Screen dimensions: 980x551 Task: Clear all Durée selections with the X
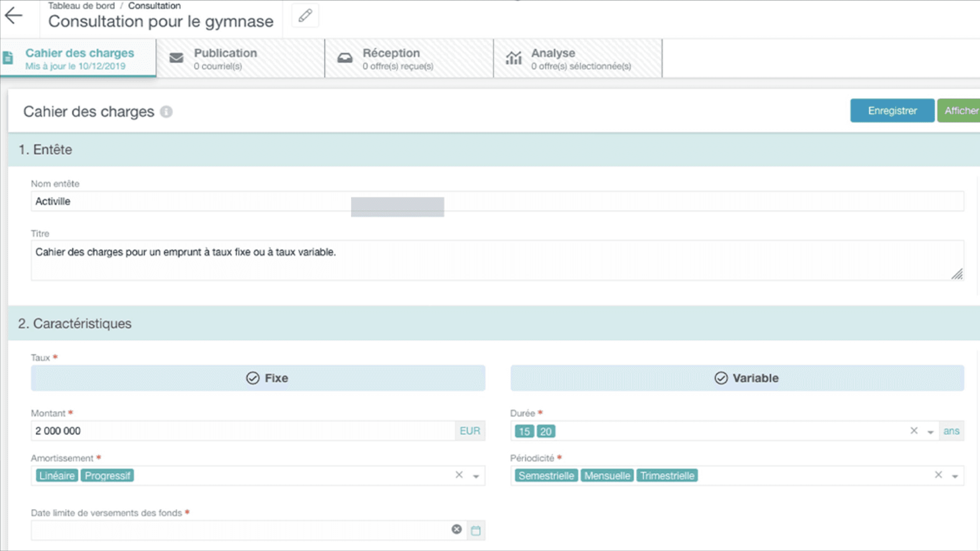[x=914, y=431]
